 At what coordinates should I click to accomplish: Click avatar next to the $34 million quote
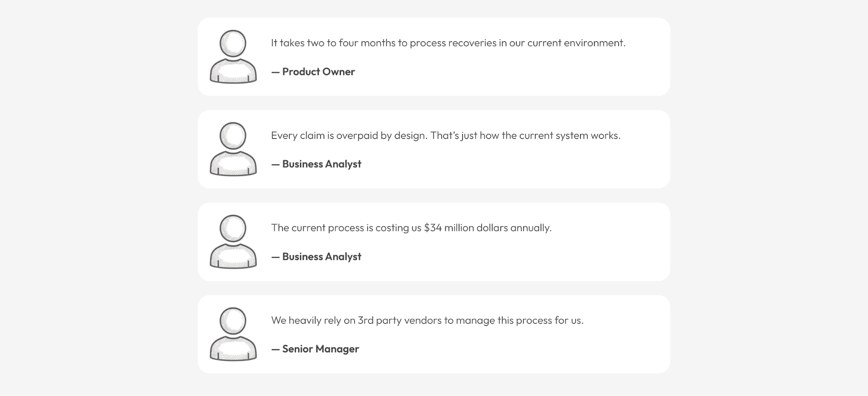(x=233, y=242)
